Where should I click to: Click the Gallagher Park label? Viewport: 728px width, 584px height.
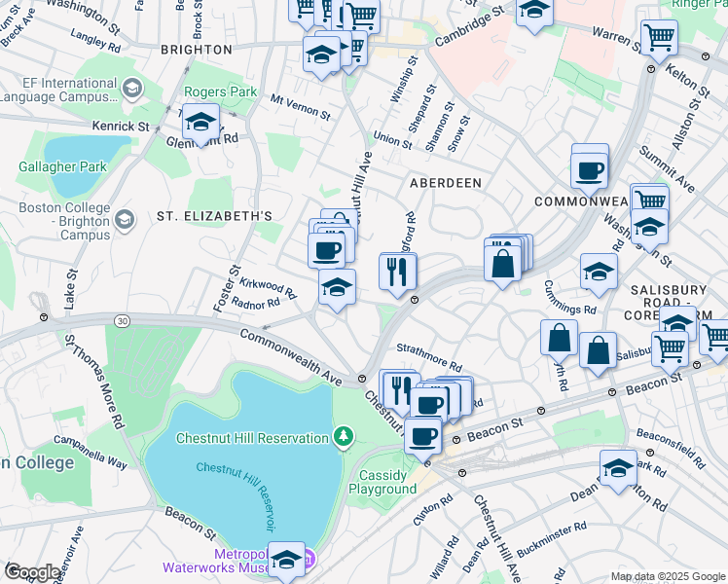click(62, 166)
